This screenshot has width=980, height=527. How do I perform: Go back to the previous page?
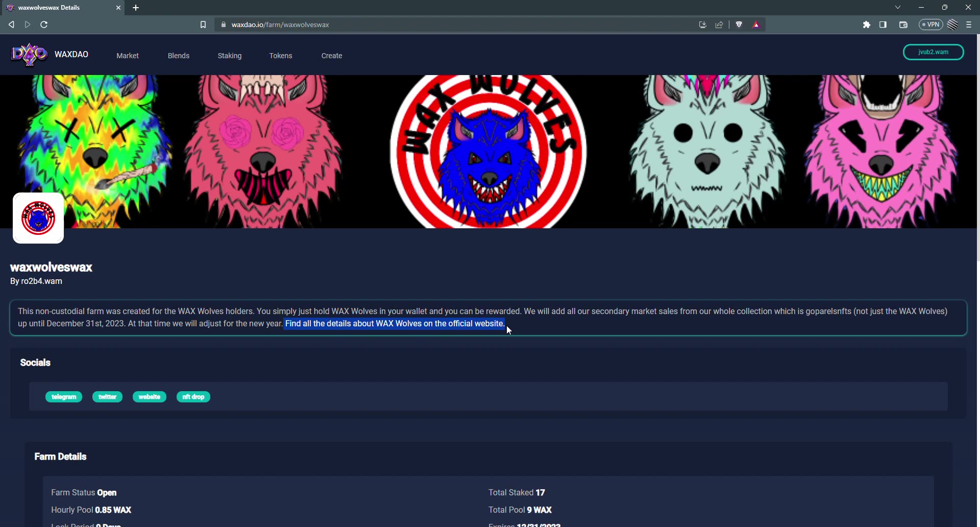click(11, 25)
